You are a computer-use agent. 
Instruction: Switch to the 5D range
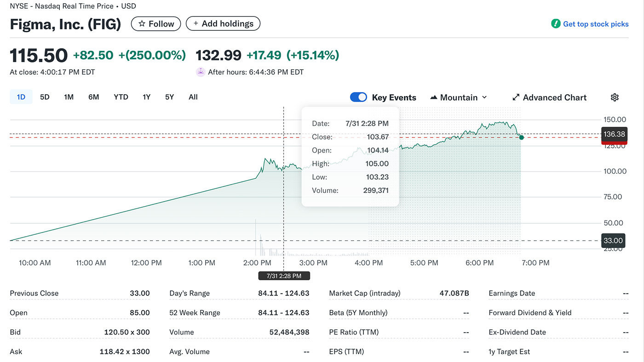tap(45, 97)
